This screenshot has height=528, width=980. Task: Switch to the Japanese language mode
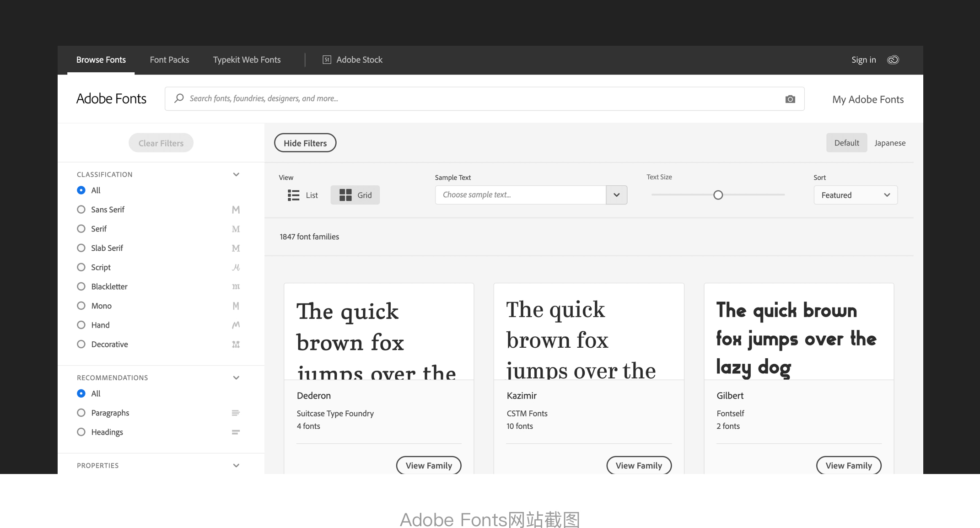pos(890,143)
